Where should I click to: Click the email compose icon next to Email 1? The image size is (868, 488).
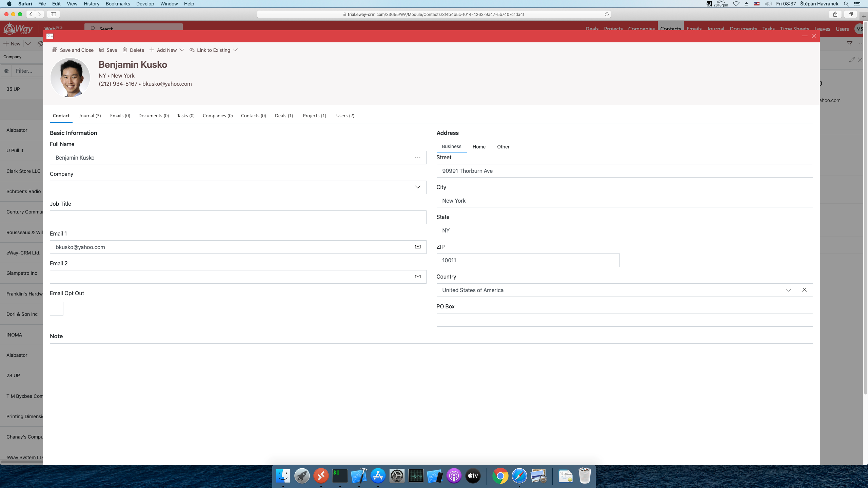click(x=417, y=247)
